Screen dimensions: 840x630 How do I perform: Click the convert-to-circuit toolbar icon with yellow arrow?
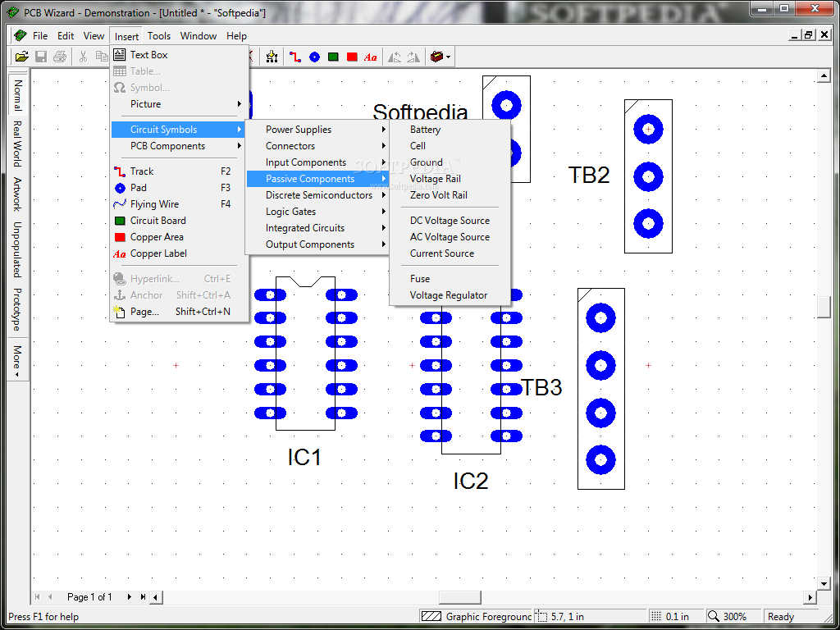click(x=272, y=57)
